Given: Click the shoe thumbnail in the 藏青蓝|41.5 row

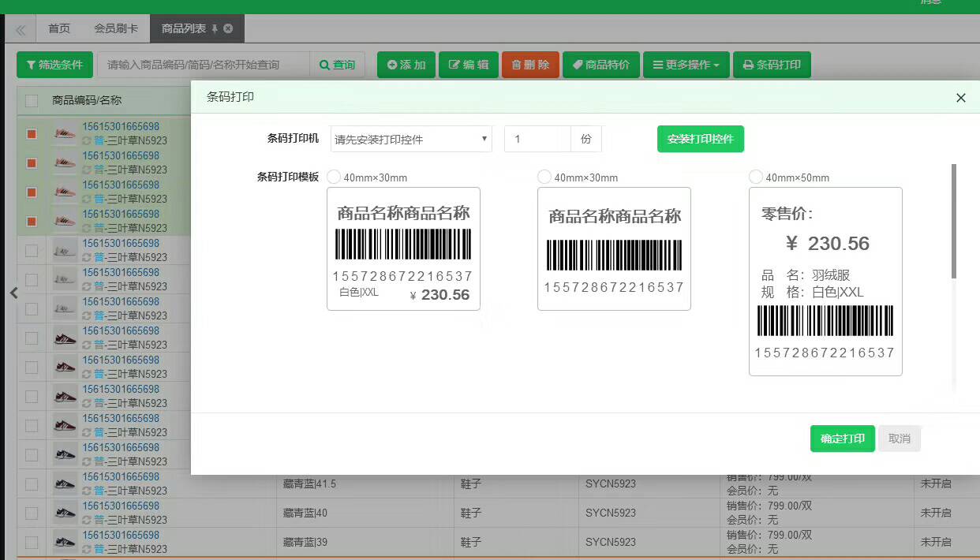Looking at the screenshot, I should point(65,483).
